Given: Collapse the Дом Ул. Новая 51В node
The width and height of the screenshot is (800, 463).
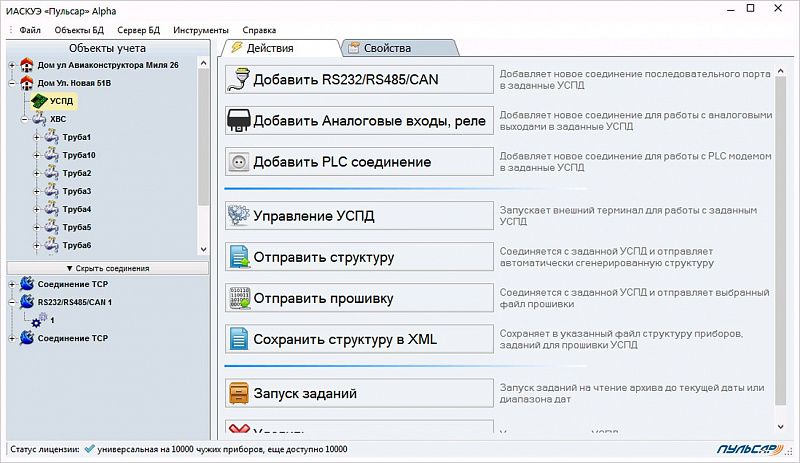Looking at the screenshot, I should coord(12,83).
